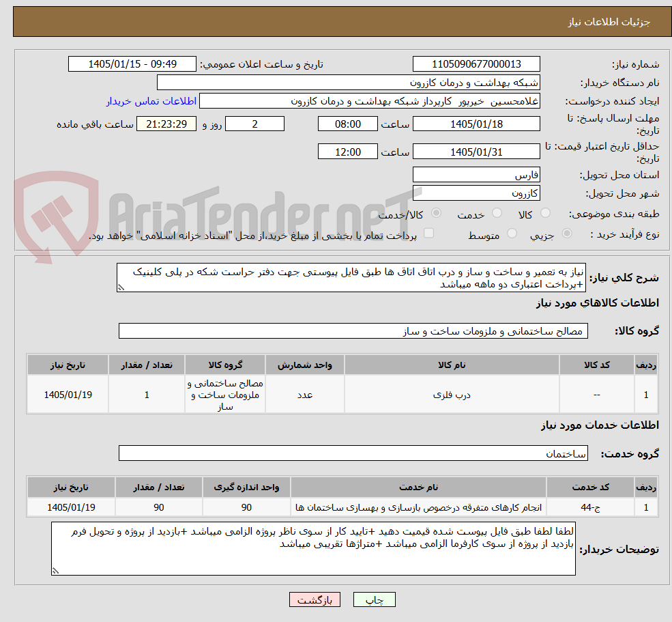Click the resize handle of buyer notes textarea

(x=55, y=571)
